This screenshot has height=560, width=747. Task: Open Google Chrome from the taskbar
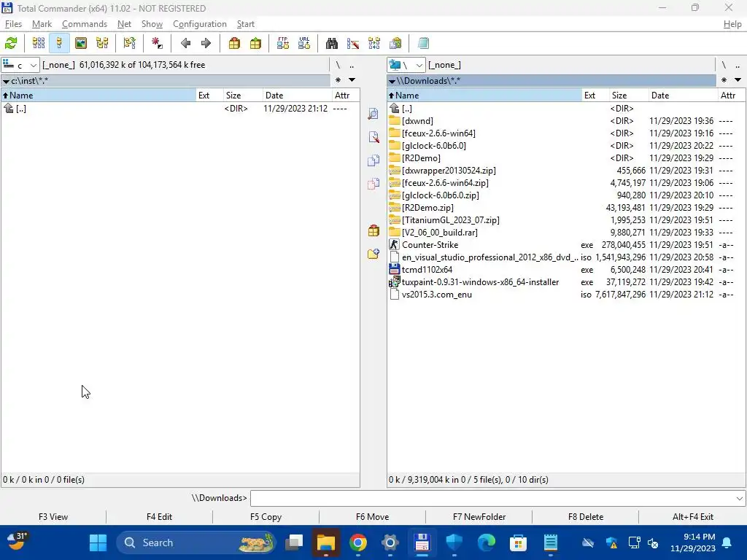(357, 542)
